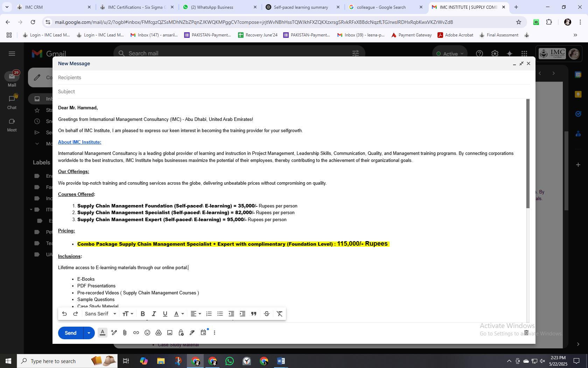
Task: Open more send options arrow
Action: 89,333
